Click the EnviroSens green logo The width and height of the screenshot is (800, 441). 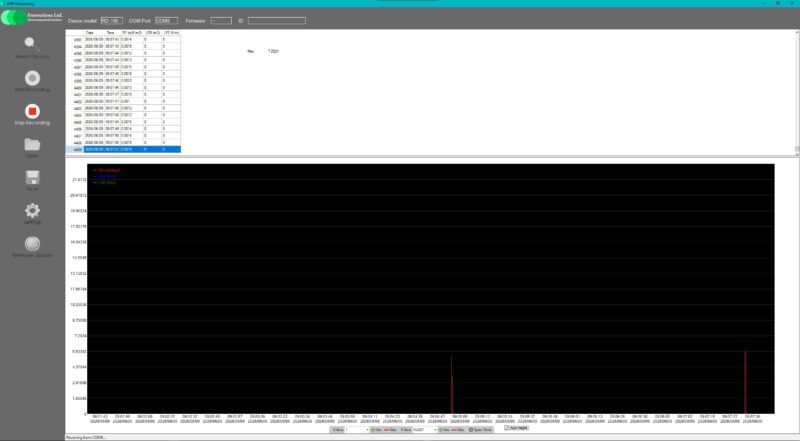(x=14, y=17)
